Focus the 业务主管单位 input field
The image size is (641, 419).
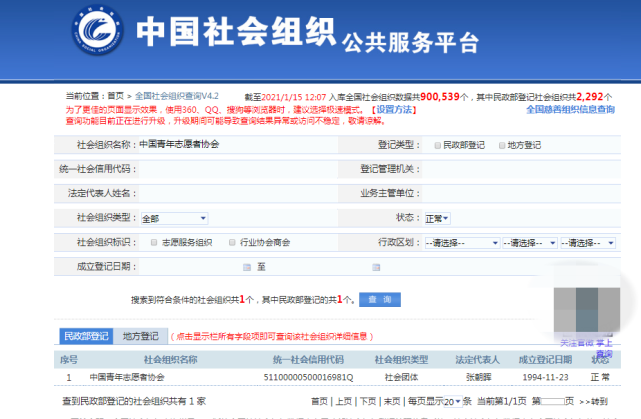[x=521, y=193]
